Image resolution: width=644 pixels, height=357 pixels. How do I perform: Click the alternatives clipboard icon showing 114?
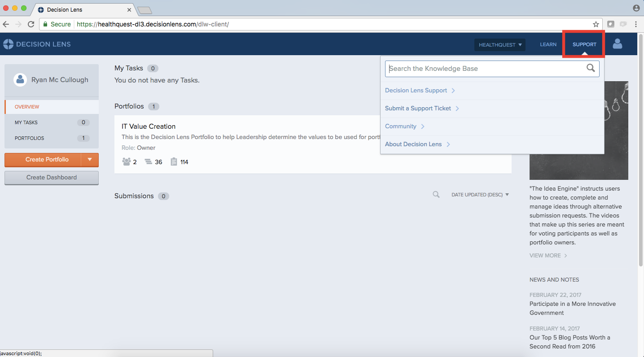coord(174,161)
